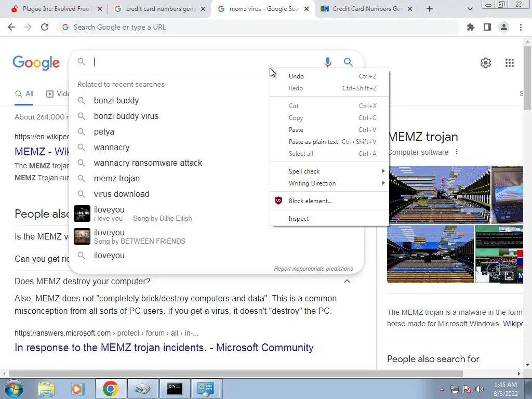Click the network tray icon

pos(454,389)
